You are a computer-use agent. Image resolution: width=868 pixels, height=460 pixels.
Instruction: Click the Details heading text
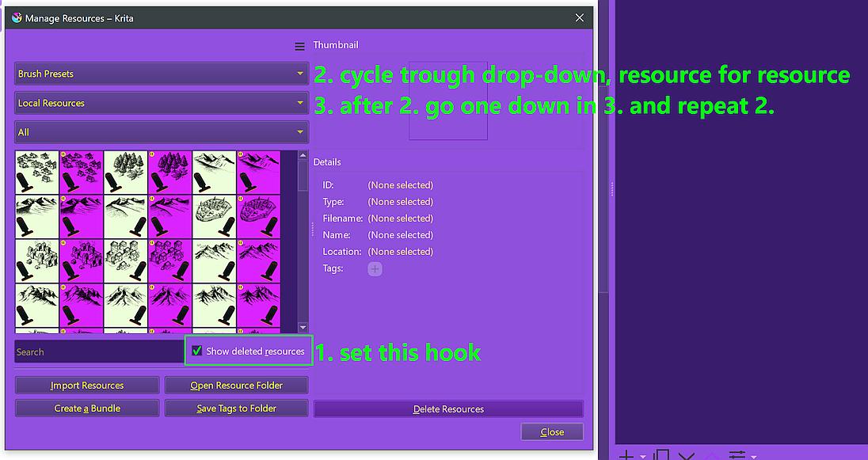[x=327, y=162]
